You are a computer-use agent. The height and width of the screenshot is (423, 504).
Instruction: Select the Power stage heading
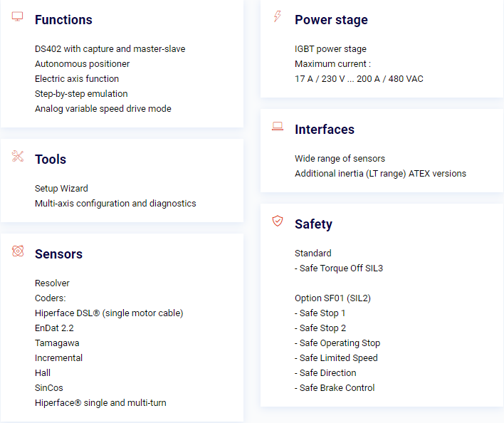(331, 20)
